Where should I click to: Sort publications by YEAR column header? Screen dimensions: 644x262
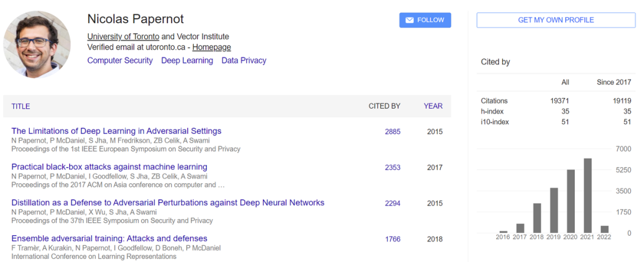click(x=433, y=106)
